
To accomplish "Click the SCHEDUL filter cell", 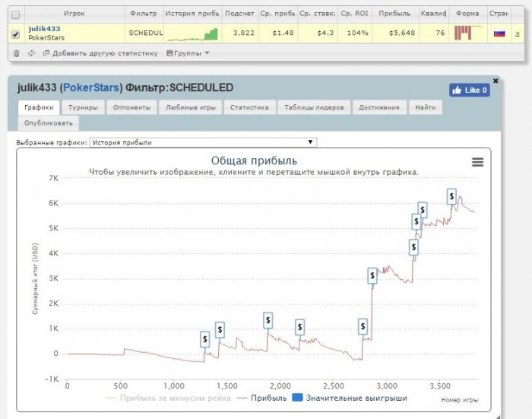I will pyautogui.click(x=146, y=33).
